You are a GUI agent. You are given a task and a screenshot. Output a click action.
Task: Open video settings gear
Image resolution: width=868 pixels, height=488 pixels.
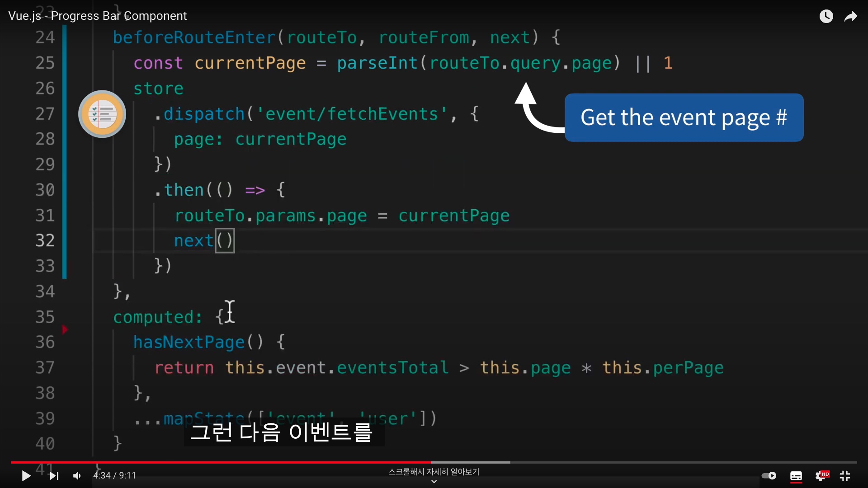pyautogui.click(x=821, y=476)
